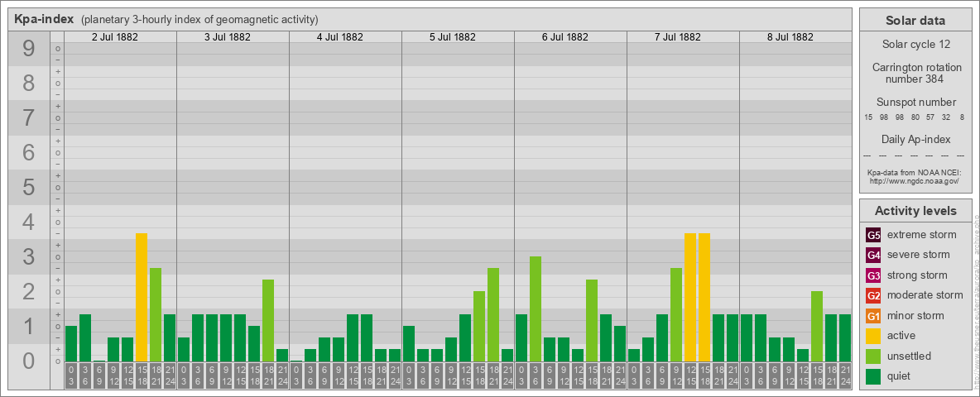The width and height of the screenshot is (980, 397).
Task: Click the sunspot value 80
Action: point(915,117)
